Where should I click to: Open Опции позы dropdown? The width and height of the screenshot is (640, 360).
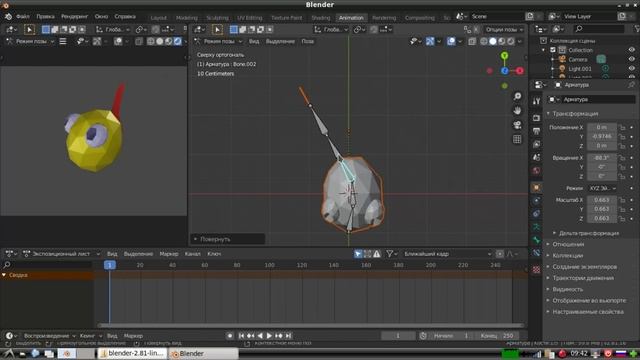504,29
